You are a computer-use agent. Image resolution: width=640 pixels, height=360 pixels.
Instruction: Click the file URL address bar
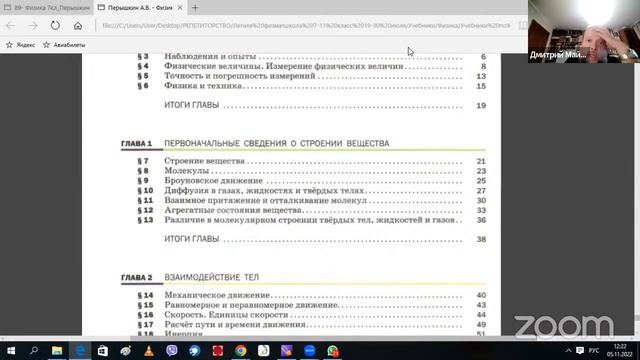point(306,25)
